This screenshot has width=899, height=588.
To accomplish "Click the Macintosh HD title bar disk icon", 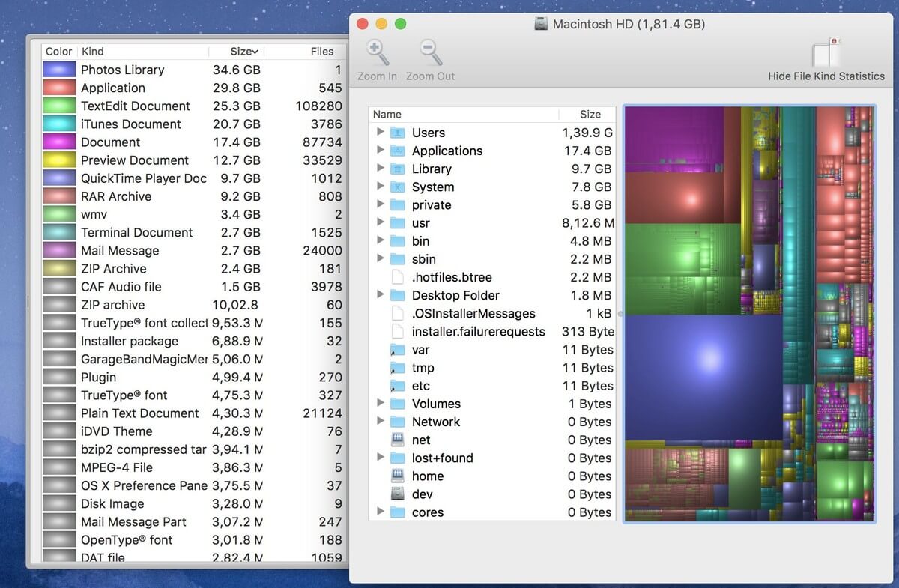I will click(541, 24).
